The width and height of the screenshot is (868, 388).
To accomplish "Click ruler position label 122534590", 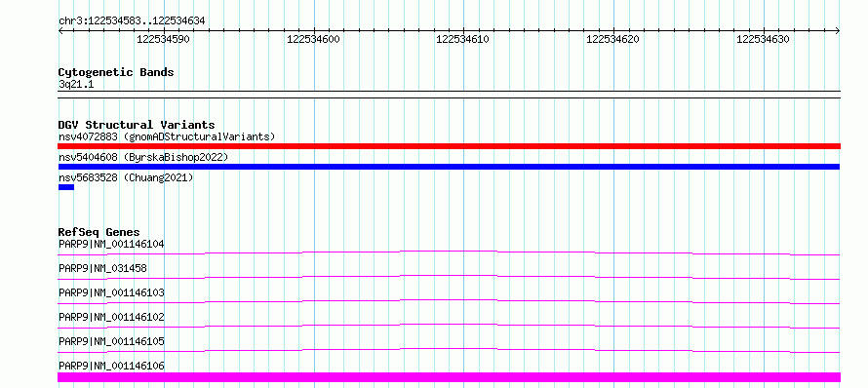I will coord(163,39).
